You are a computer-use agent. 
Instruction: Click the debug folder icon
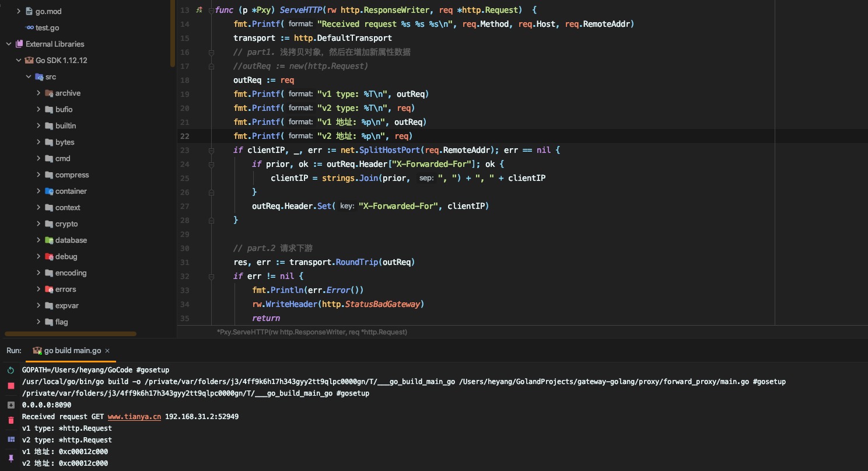tap(49, 256)
